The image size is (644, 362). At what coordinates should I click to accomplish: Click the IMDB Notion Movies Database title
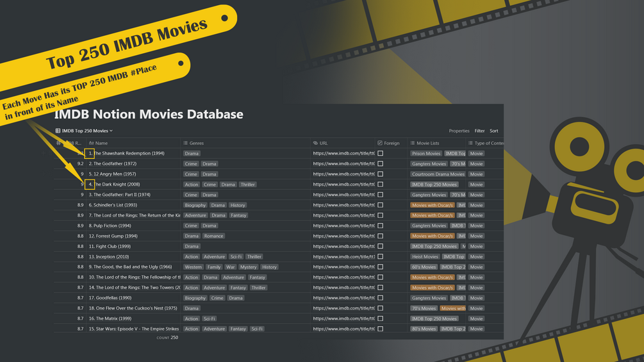point(149,114)
